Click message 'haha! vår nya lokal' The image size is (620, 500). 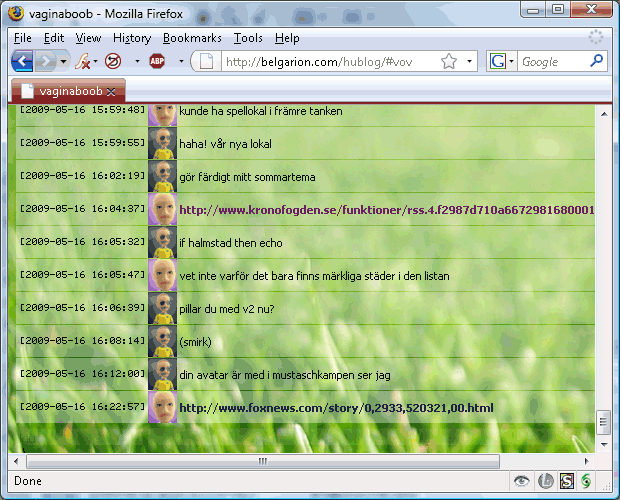[225, 143]
